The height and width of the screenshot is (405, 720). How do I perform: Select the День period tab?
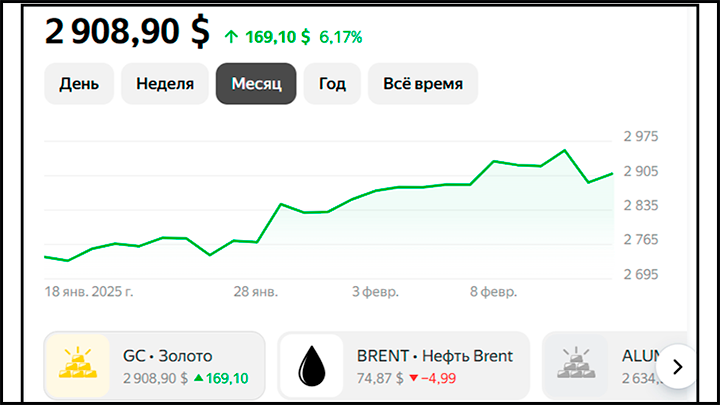(79, 84)
